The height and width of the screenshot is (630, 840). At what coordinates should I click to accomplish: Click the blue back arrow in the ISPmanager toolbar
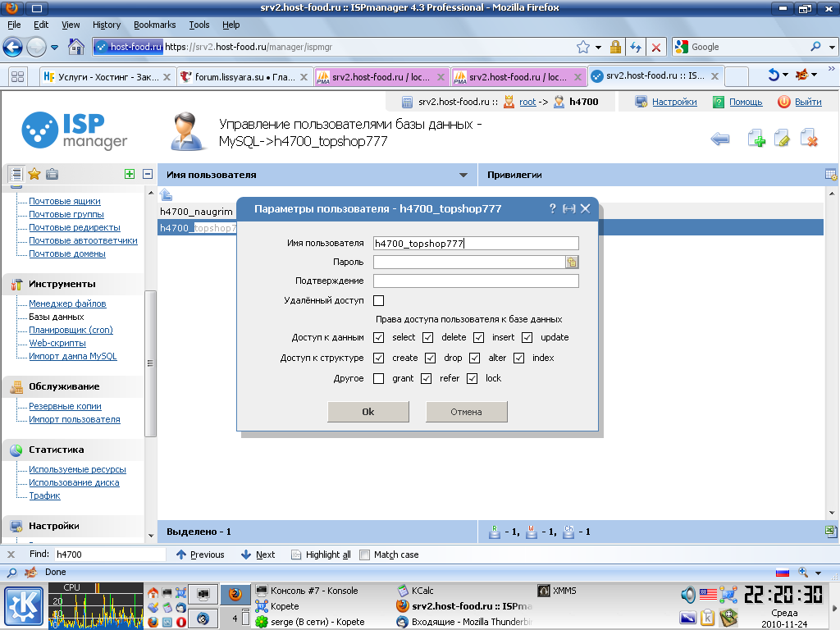click(x=720, y=139)
